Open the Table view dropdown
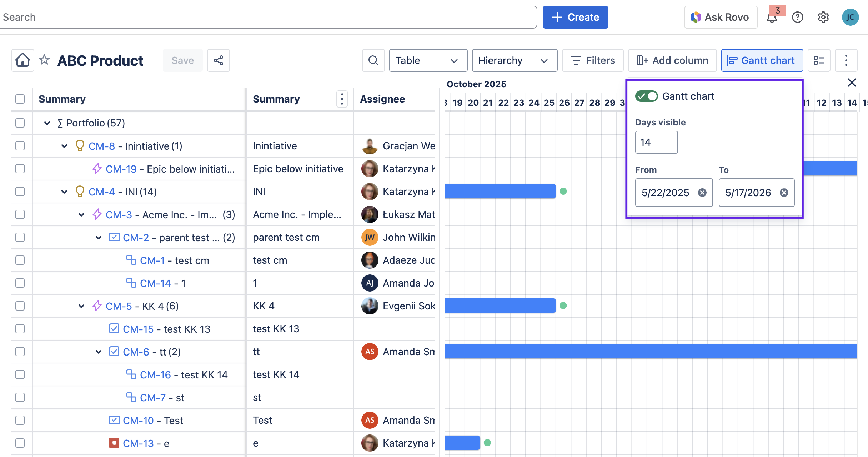Screen dimensions: 868x457 point(428,60)
